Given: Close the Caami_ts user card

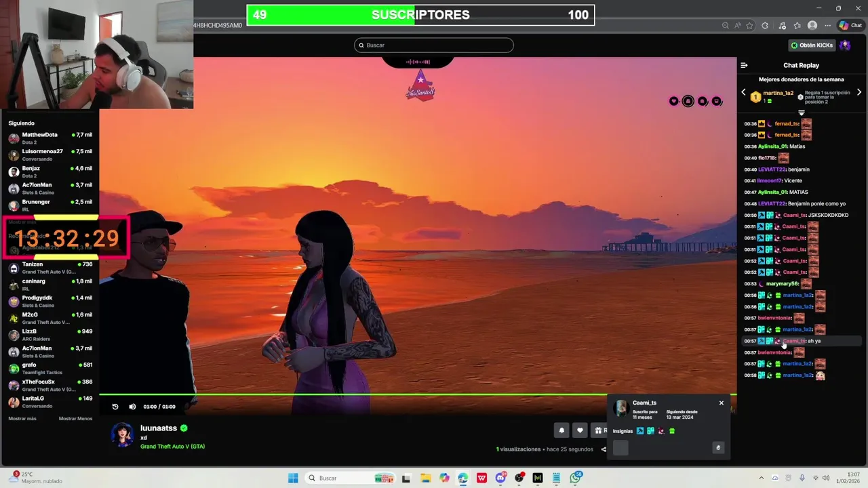Looking at the screenshot, I should 722,403.
